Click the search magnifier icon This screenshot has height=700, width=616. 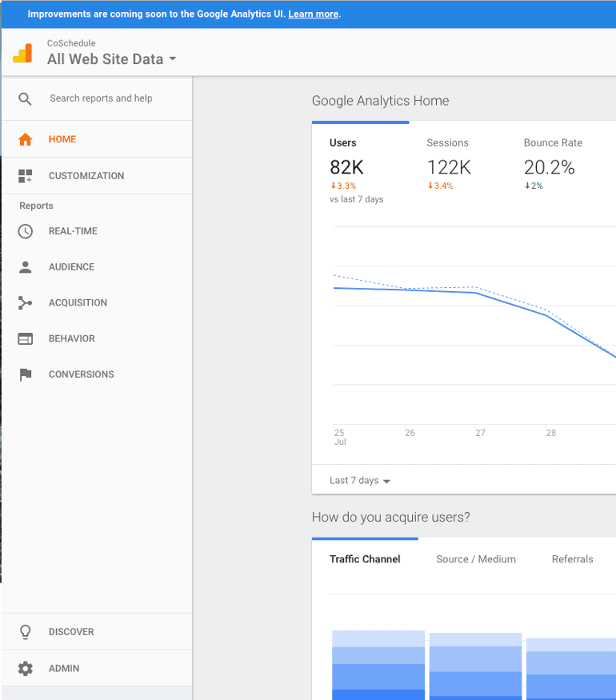click(x=25, y=98)
